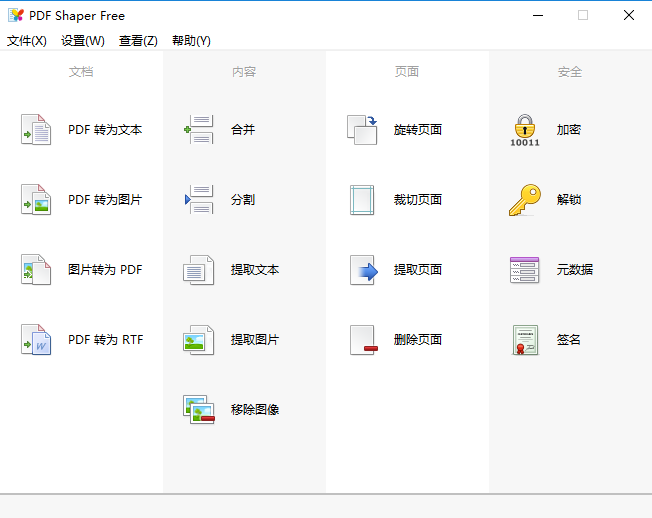
Task: Click the PDF 转为 RTF icon
Action: (36, 340)
